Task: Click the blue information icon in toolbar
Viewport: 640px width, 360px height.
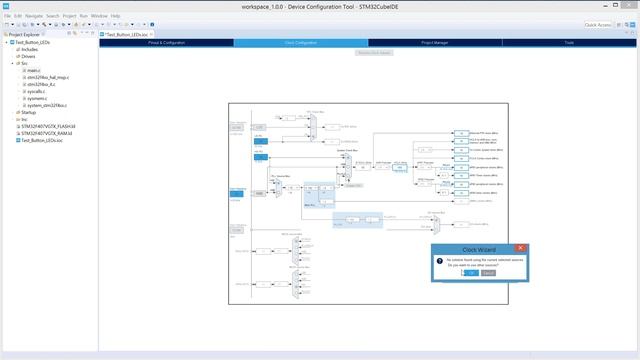Action: [152, 25]
